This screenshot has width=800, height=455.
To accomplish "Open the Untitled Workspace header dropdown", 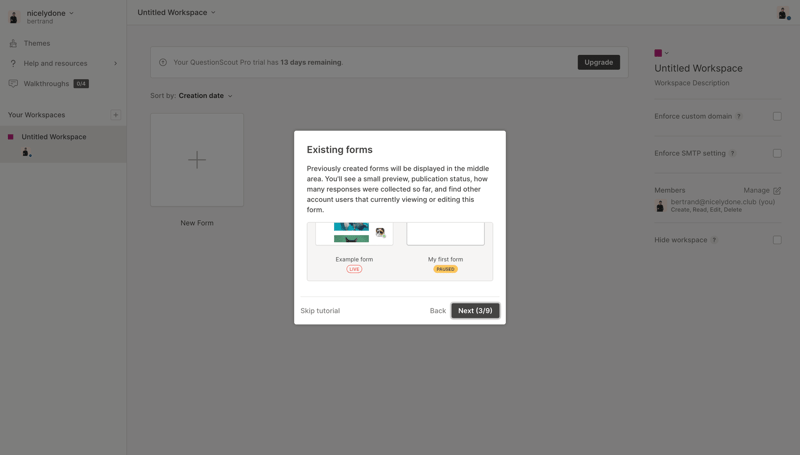I will (176, 12).
